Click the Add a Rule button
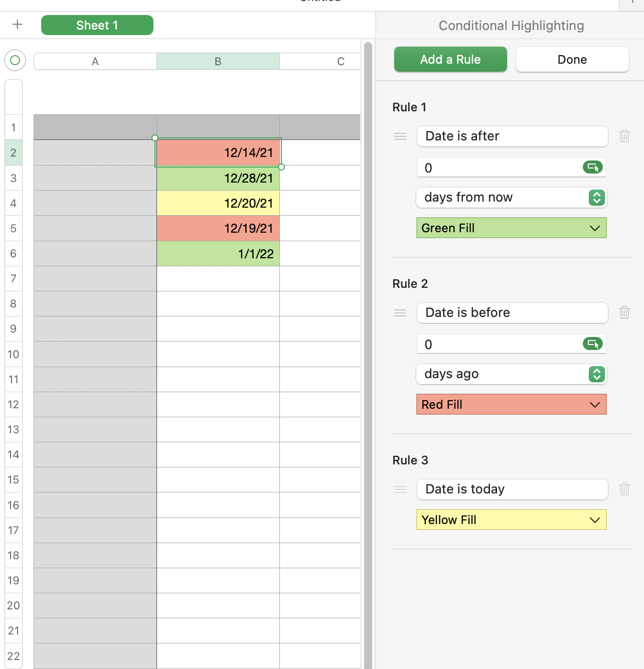Image resolution: width=644 pixels, height=669 pixels. point(450,60)
